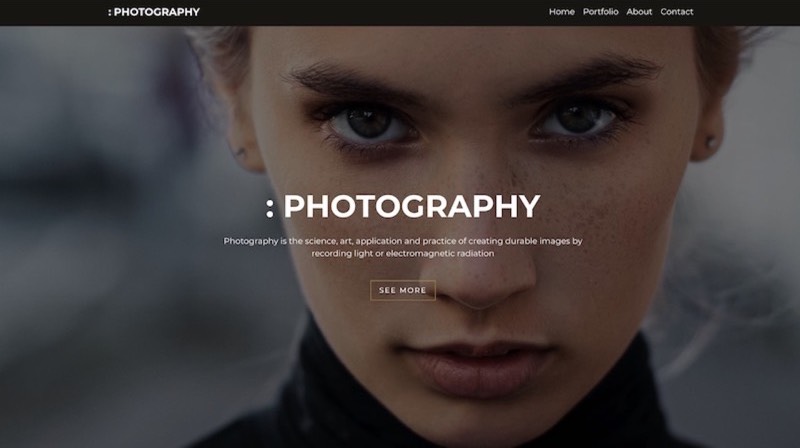Click the word 'Photography' starting the description
This screenshot has width=800, height=448.
tap(250, 241)
